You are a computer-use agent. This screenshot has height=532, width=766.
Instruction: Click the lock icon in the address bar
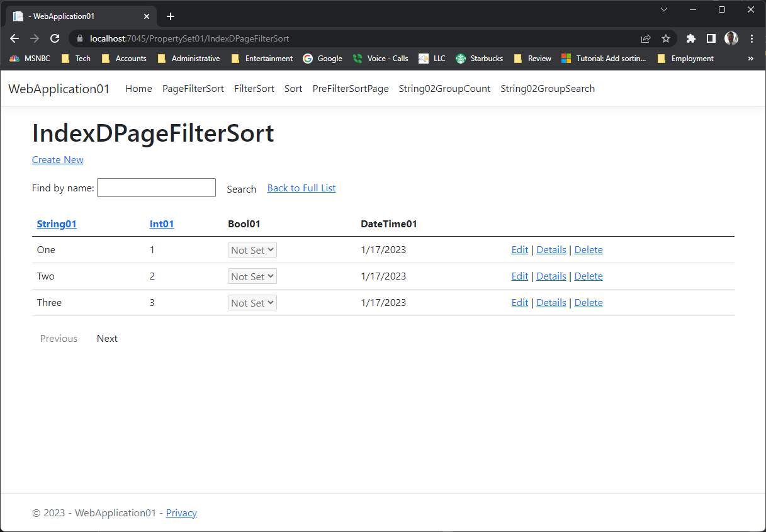pyautogui.click(x=79, y=38)
